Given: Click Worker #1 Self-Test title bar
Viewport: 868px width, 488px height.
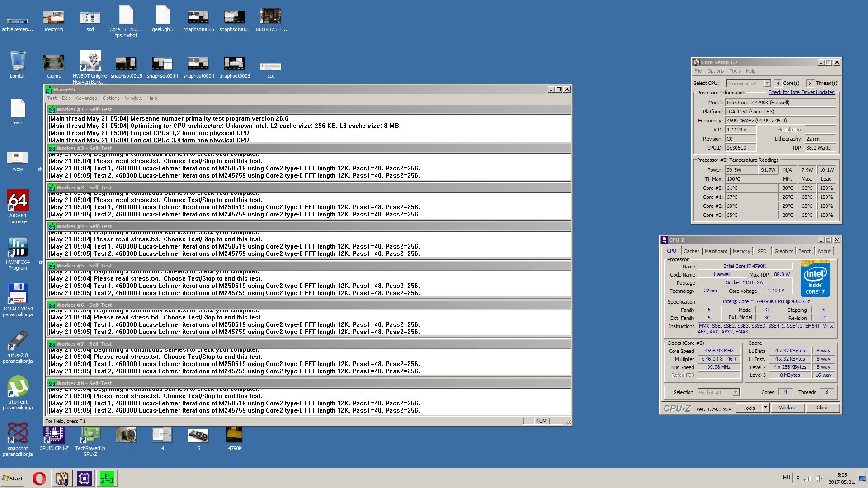Looking at the screenshot, I should pyautogui.click(x=308, y=109).
